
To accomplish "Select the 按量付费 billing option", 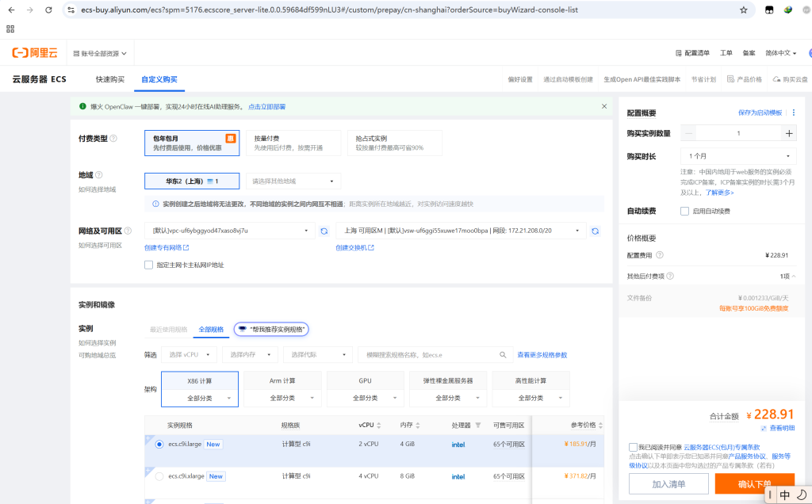I will click(292, 143).
